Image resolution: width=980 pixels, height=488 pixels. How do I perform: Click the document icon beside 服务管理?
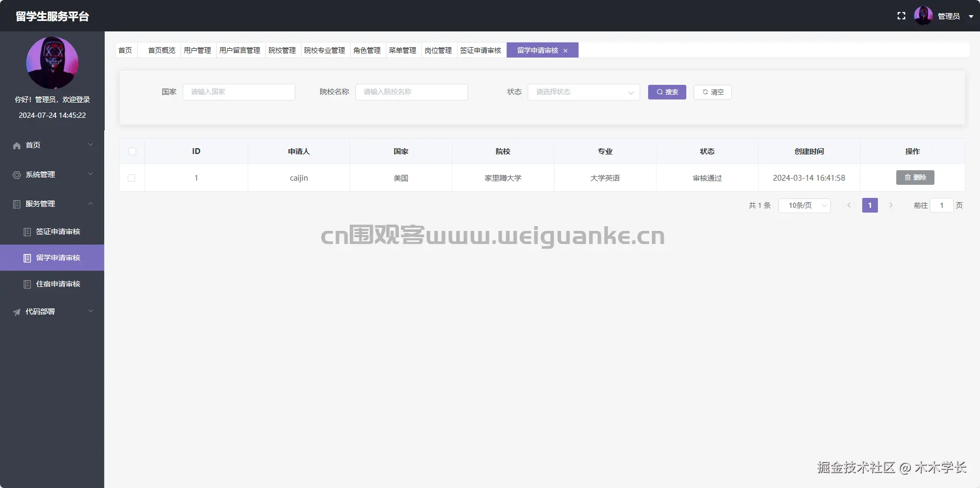17,204
